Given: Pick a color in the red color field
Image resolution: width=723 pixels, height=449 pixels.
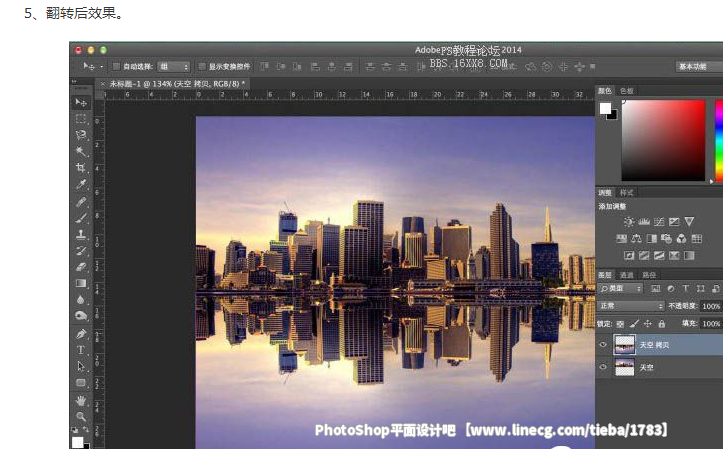Looking at the screenshot, I should 663,141.
